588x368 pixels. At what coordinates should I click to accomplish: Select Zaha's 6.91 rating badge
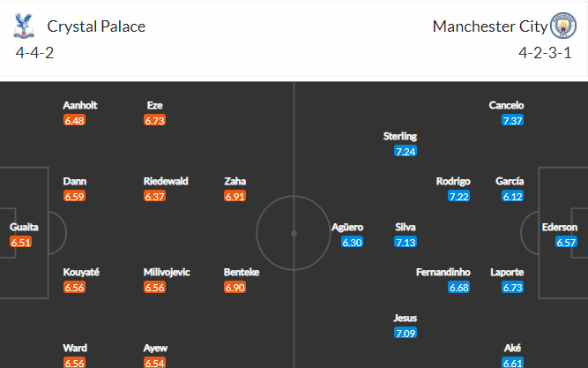[234, 196]
